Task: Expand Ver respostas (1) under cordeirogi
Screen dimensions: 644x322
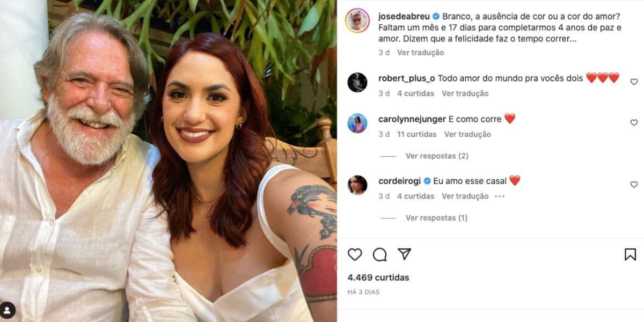Action: pos(436,218)
